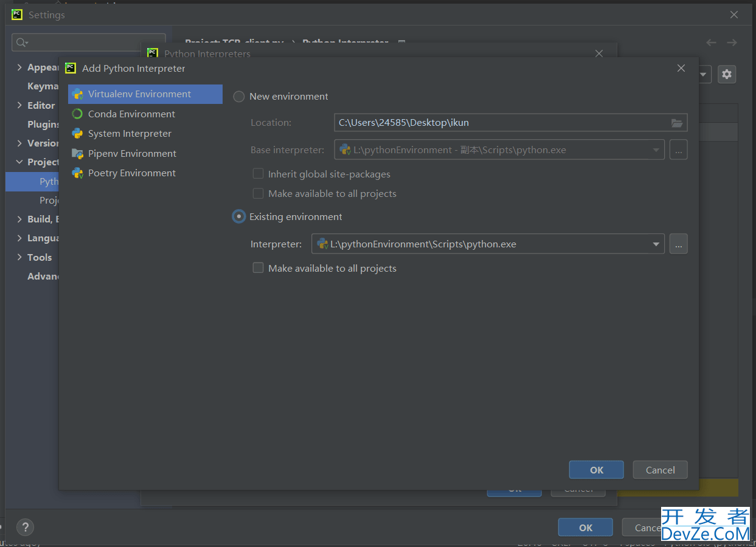Collapse the Project section in Settings
The height and width of the screenshot is (547, 756).
point(19,162)
